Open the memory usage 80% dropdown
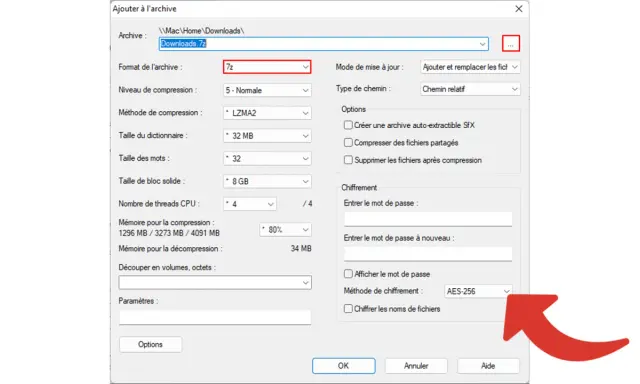The image size is (640, 384). pos(285,230)
